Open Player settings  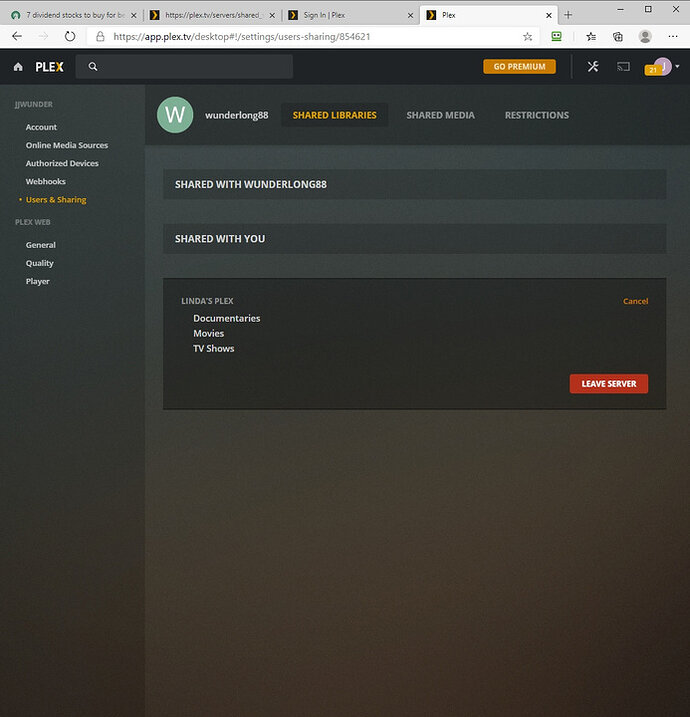coord(37,282)
